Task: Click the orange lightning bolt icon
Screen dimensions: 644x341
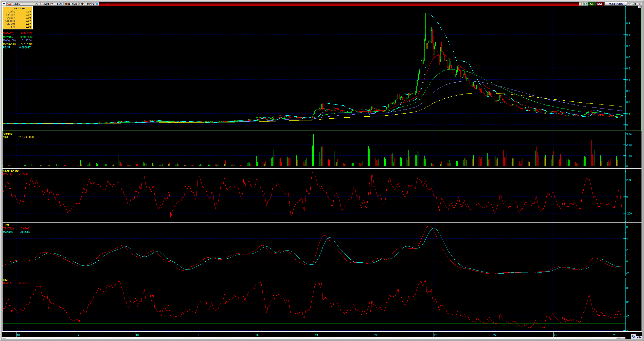Action: (581, 4)
